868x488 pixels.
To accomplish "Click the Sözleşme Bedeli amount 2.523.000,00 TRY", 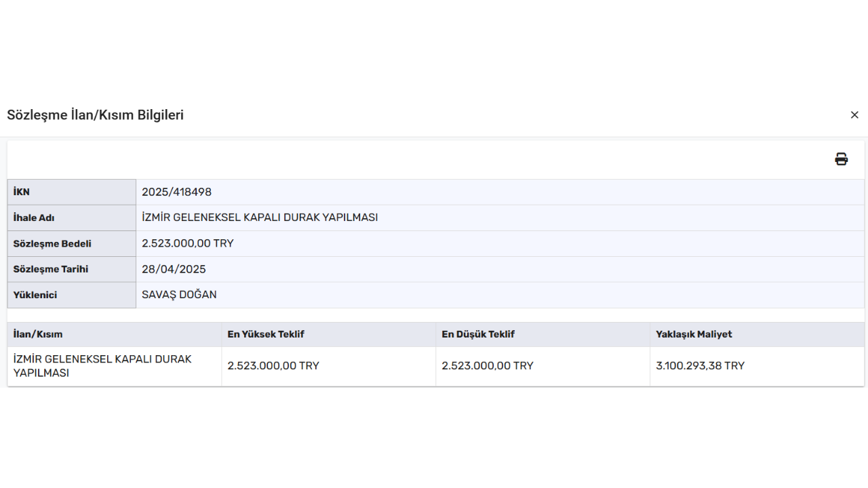I will pos(188,243).
